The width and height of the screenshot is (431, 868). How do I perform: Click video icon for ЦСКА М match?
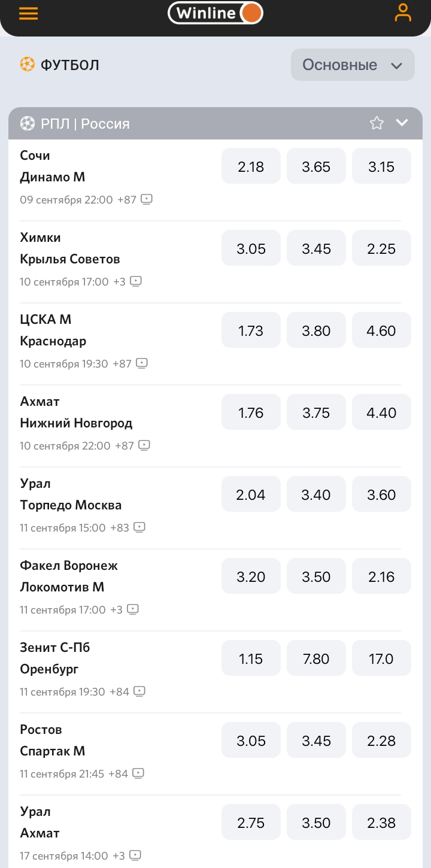142,363
